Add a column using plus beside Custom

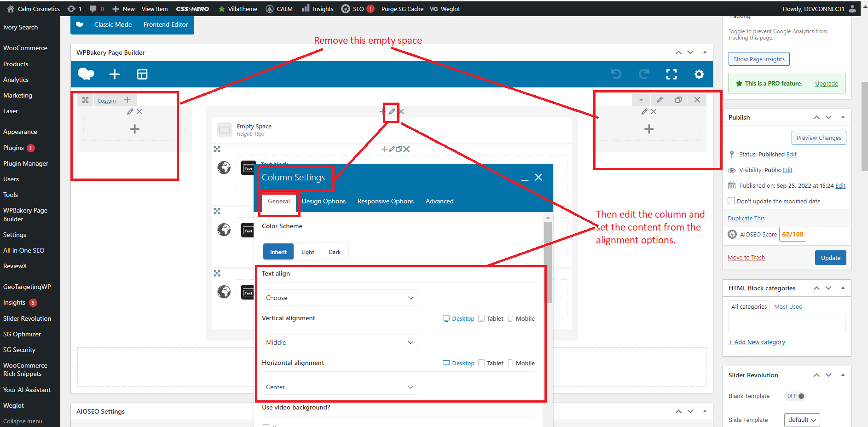point(127,100)
